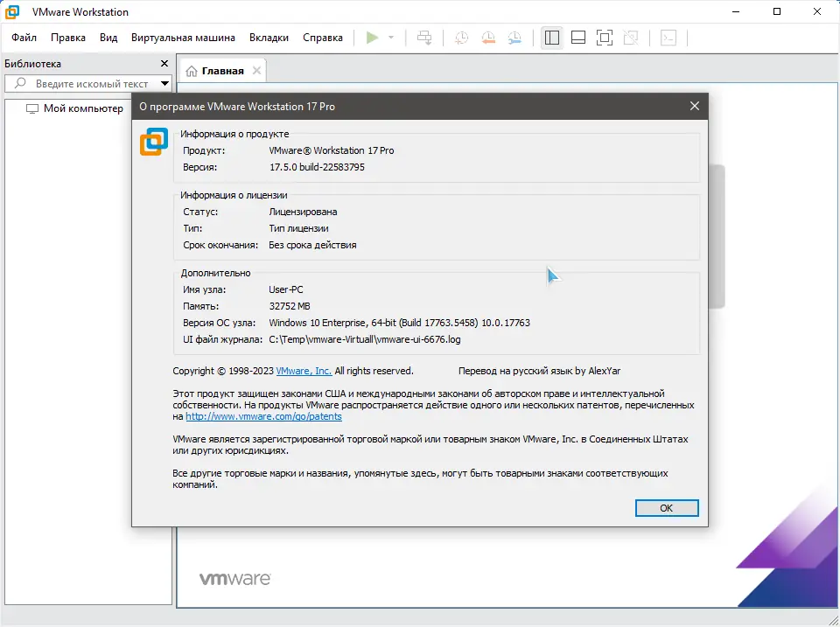Image resolution: width=840 pixels, height=627 pixels.
Task: Open the Вид menu
Action: pos(108,38)
